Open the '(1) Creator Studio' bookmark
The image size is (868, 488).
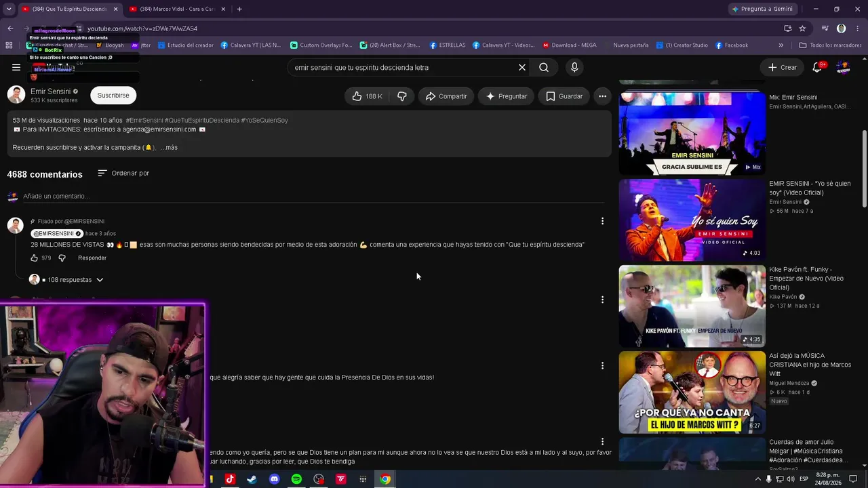point(682,45)
